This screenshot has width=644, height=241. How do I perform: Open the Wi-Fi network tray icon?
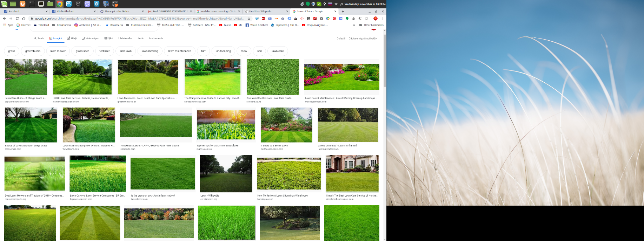(336, 4)
